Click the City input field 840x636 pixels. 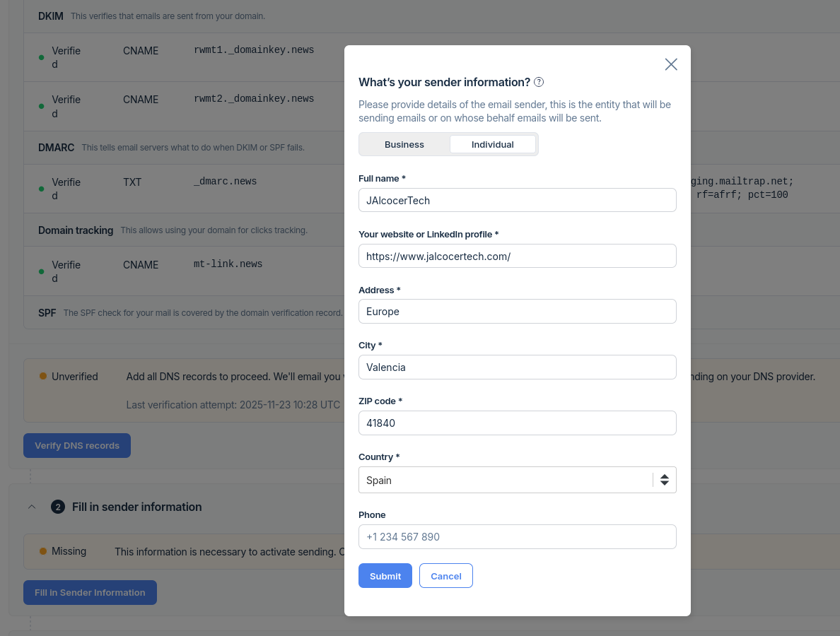(x=517, y=367)
